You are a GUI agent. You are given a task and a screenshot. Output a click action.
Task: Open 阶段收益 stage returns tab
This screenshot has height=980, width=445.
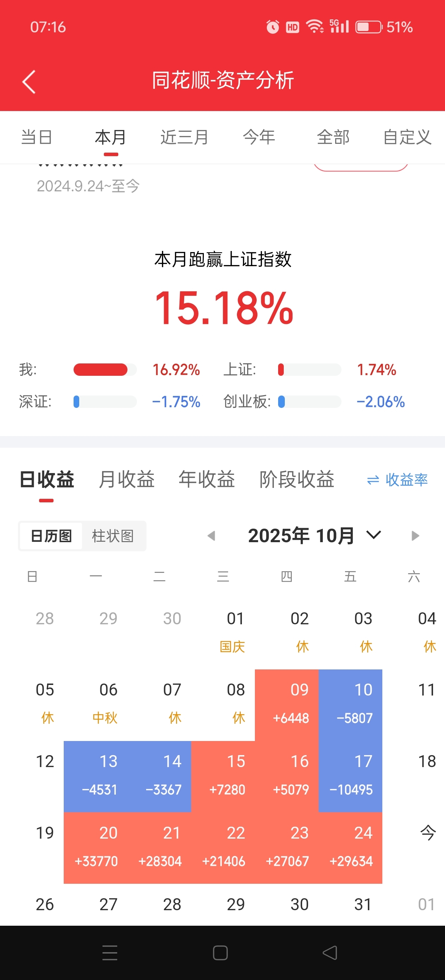(296, 479)
